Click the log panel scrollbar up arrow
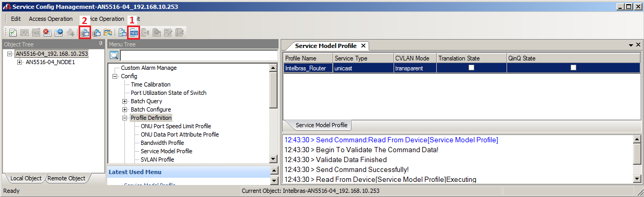The height and width of the screenshot is (197, 644). [637, 139]
